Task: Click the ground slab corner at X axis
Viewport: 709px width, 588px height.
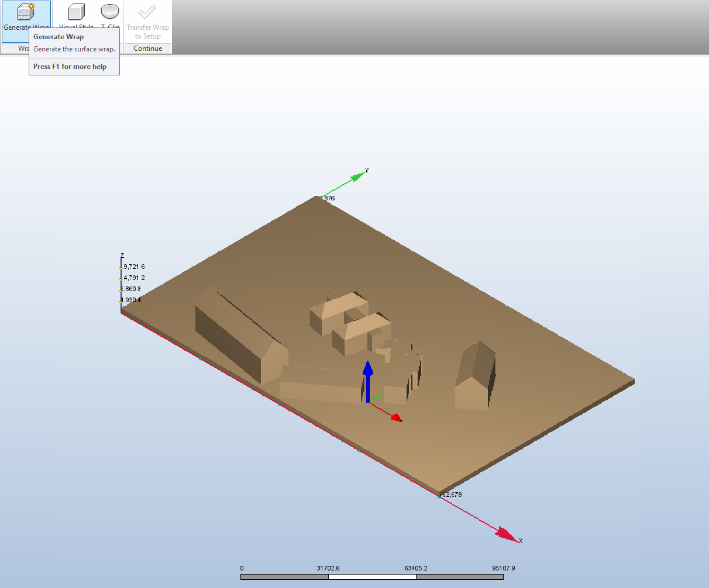Action: [439, 492]
